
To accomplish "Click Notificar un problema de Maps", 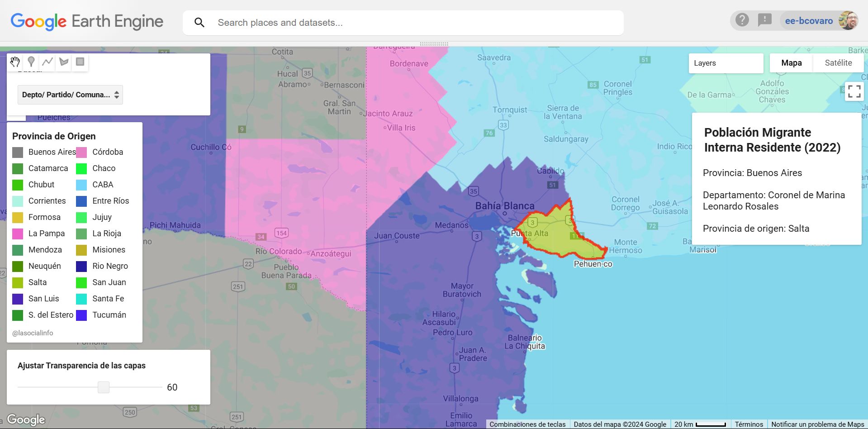I will coord(817,424).
